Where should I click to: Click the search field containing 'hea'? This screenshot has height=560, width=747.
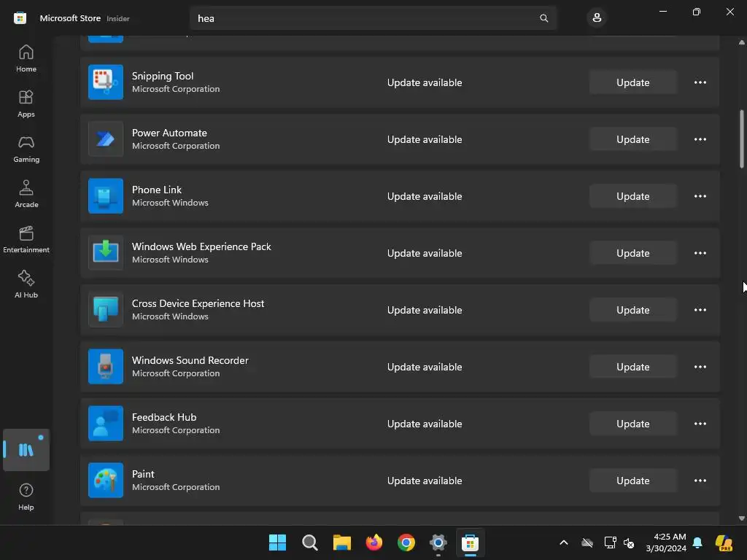(x=373, y=18)
